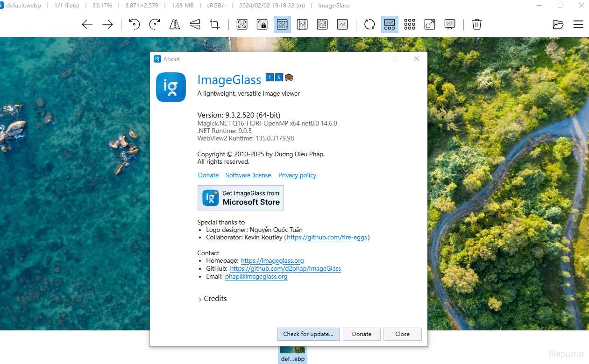Click the Privacy policy link
The width and height of the screenshot is (589, 364).
[x=297, y=175]
